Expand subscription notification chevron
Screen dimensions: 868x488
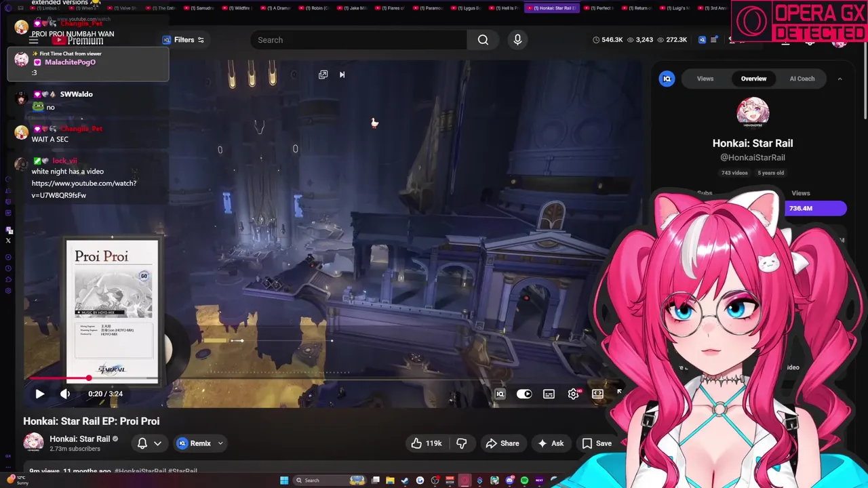tap(157, 443)
